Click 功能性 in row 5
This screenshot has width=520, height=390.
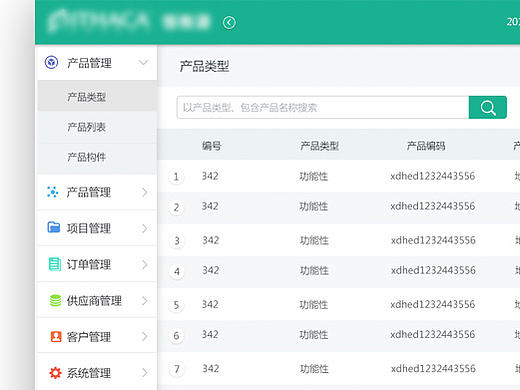click(314, 305)
